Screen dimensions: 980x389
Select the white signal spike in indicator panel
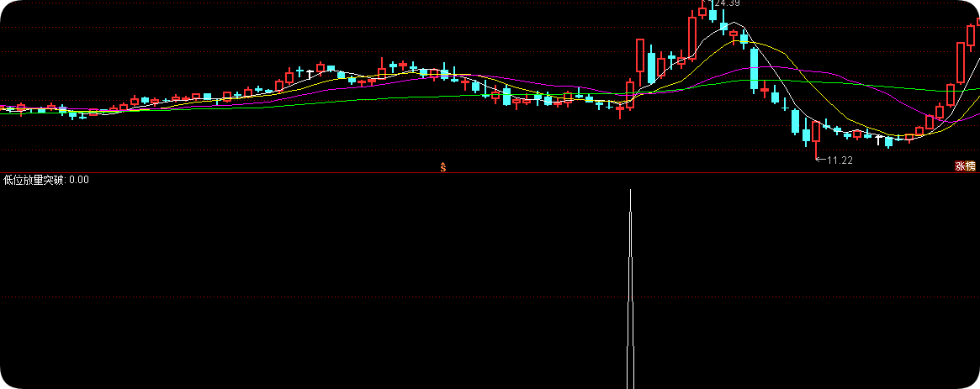631,288
